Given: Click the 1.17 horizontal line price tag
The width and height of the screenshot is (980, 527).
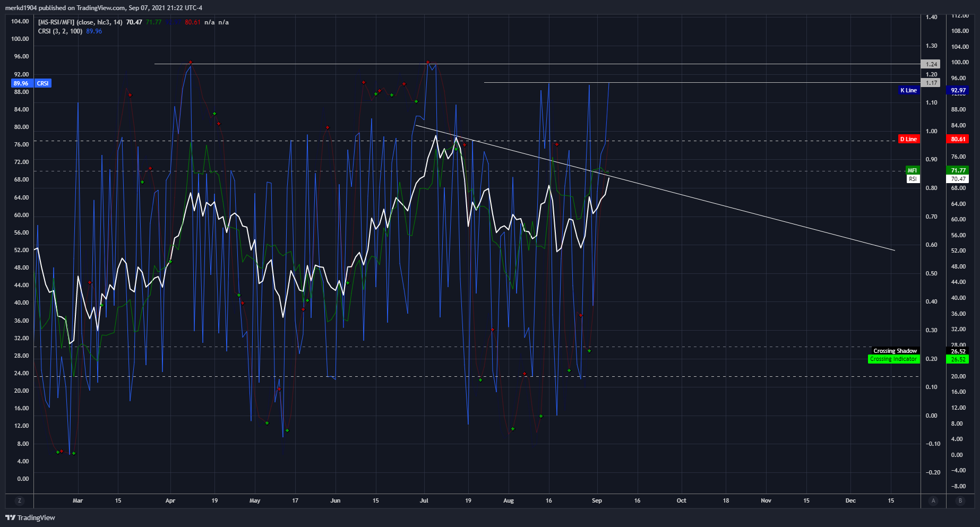Looking at the screenshot, I should [x=931, y=83].
